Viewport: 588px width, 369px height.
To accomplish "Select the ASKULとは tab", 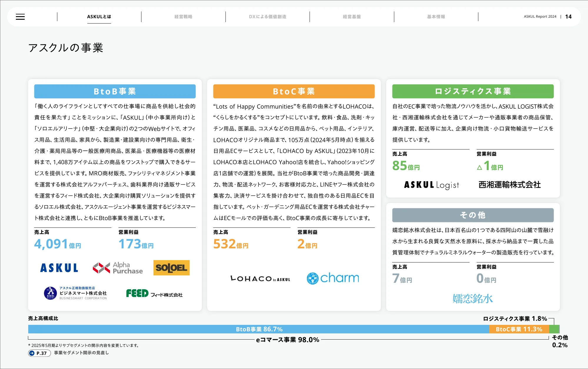I will [x=99, y=17].
